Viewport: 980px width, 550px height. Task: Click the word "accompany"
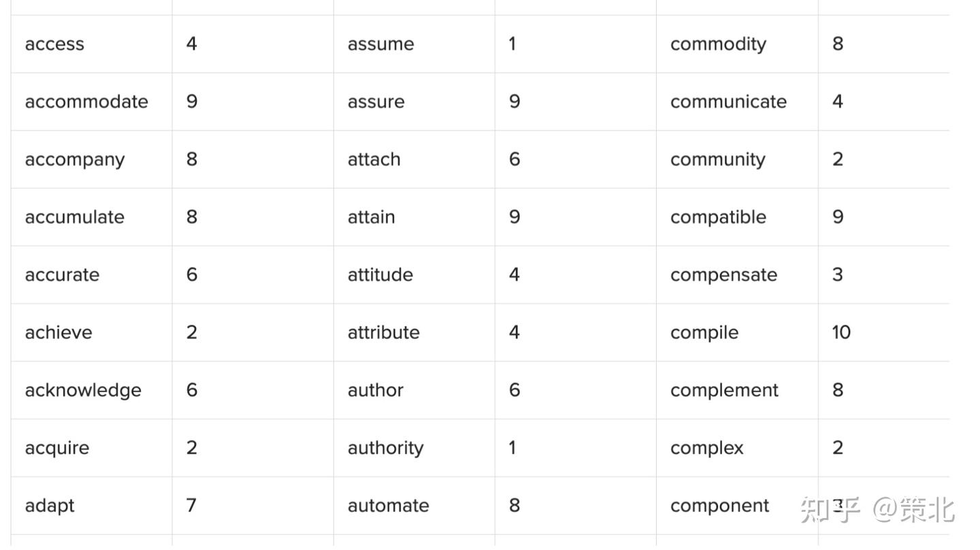click(x=75, y=160)
